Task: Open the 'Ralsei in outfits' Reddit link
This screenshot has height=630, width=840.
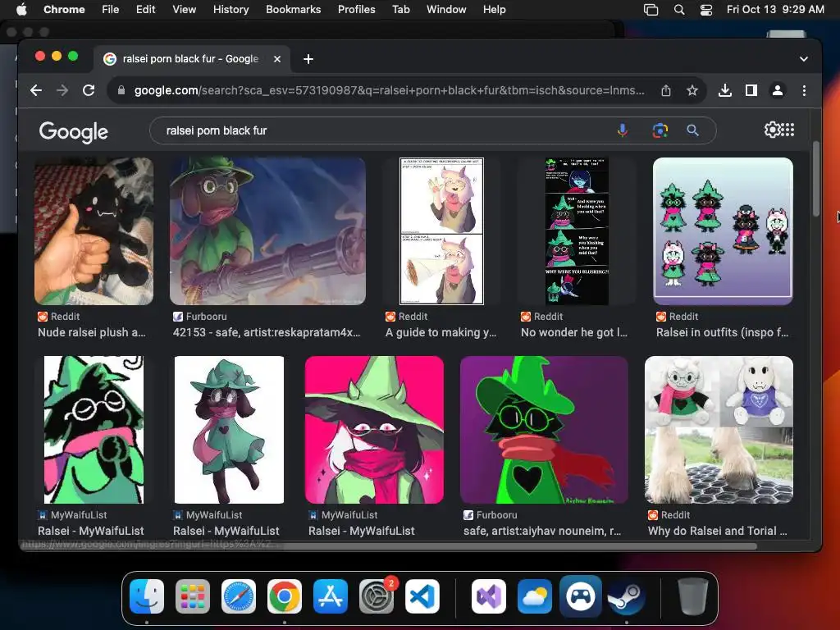Action: (722, 332)
